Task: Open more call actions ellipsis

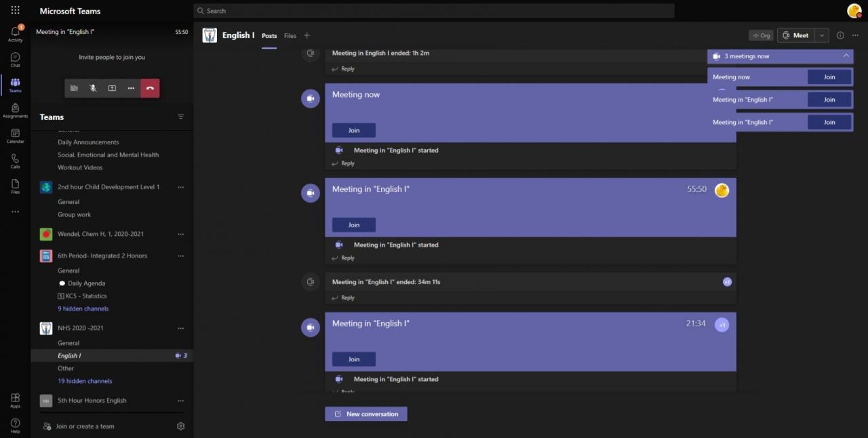Action: coord(131,88)
